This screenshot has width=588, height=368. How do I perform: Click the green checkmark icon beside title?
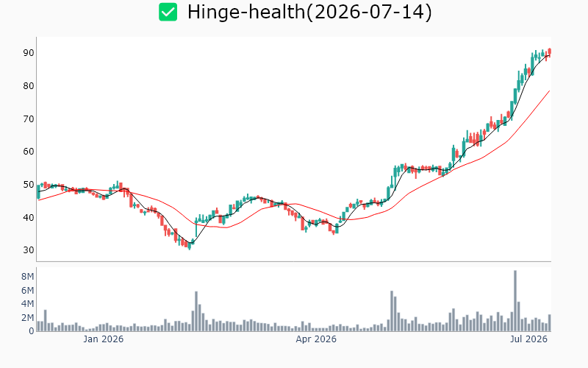point(168,12)
